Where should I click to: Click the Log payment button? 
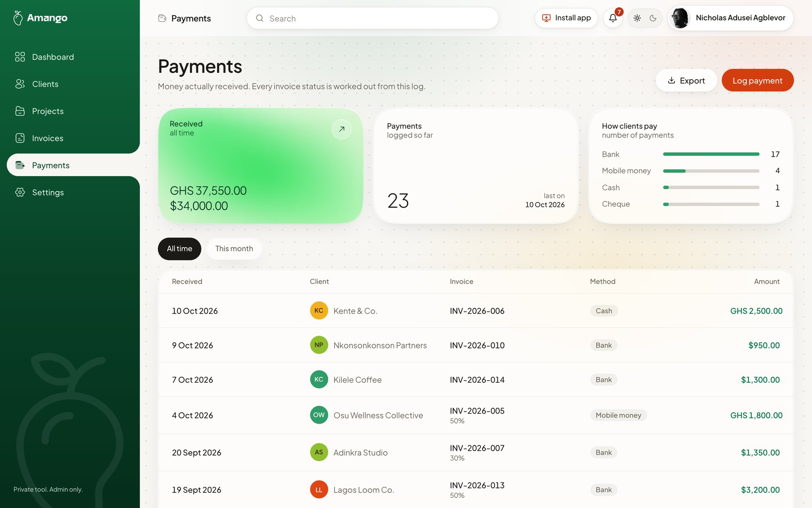tap(757, 80)
